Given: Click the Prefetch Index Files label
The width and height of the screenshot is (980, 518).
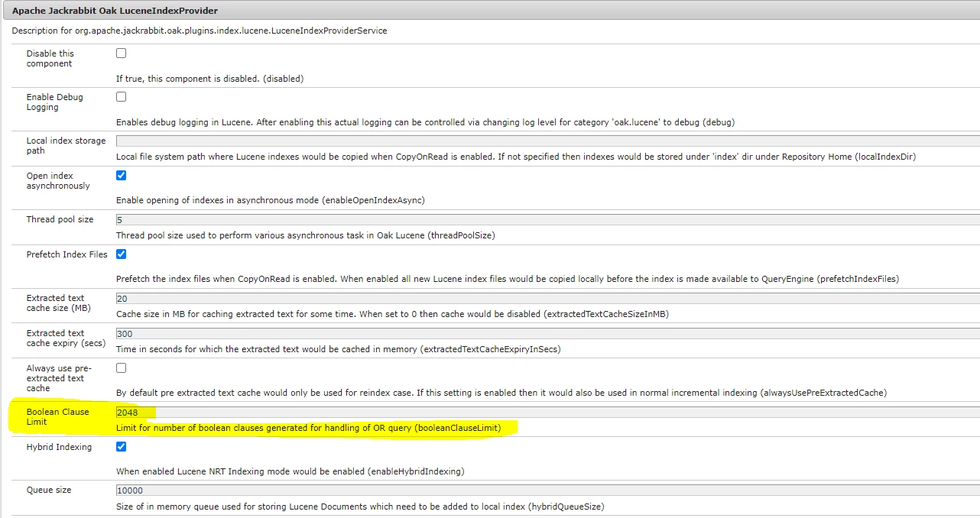Looking at the screenshot, I should pos(67,254).
